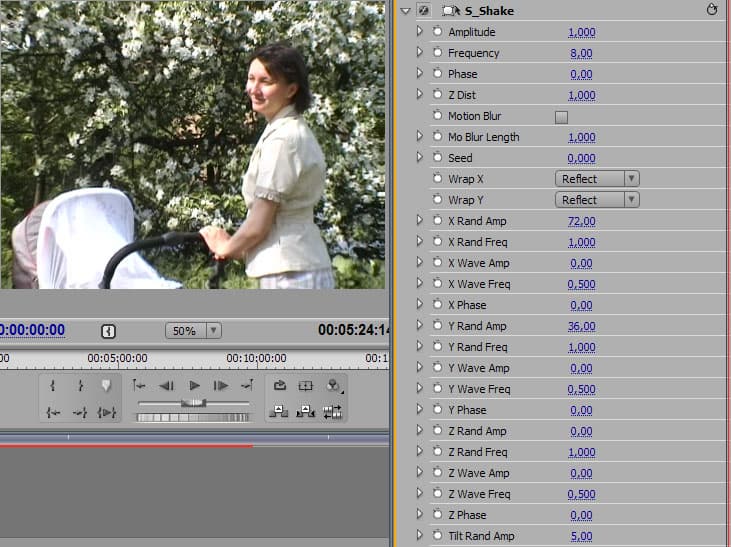The height and width of the screenshot is (547, 731).
Task: Go to next edit point
Action: pyautogui.click(x=248, y=385)
